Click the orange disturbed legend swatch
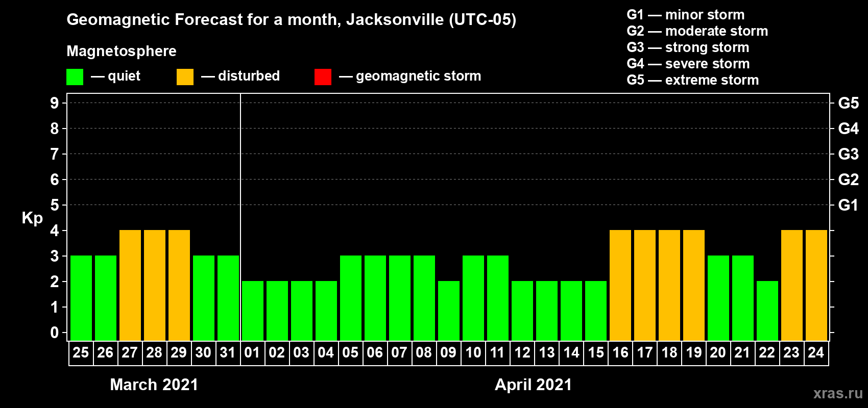 coord(185,77)
